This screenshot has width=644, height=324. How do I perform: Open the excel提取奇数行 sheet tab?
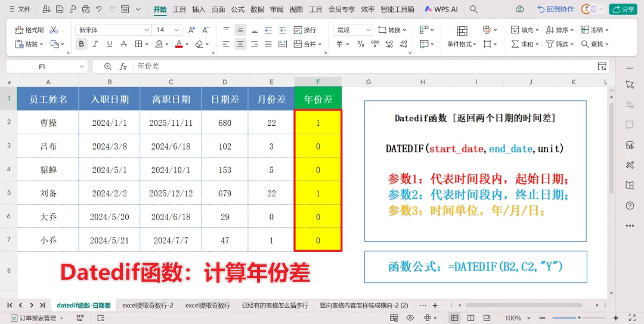[208, 306]
